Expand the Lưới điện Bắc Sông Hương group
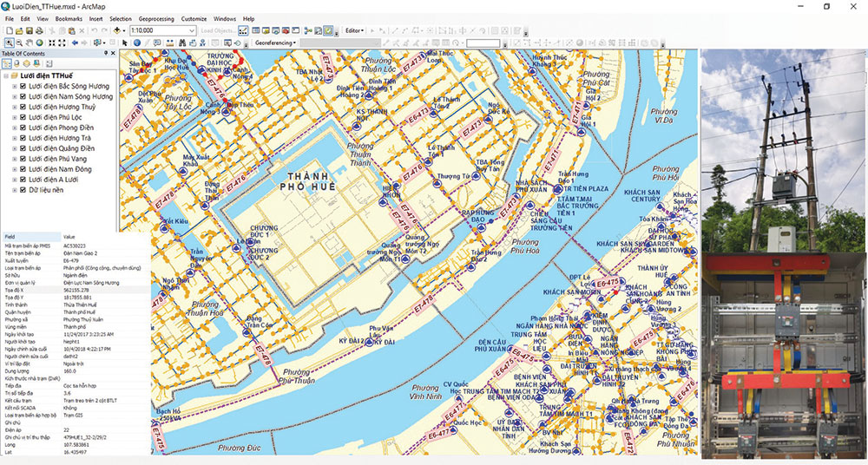The height and width of the screenshot is (465, 868). coord(15,87)
